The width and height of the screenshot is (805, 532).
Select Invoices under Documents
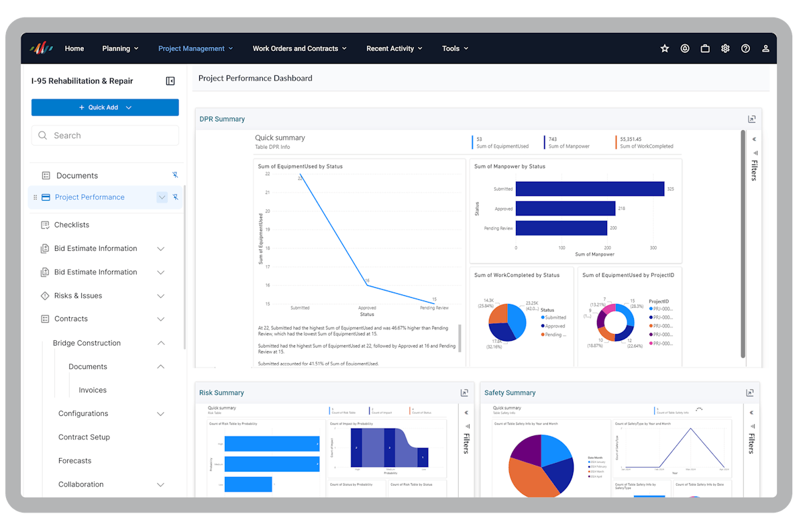coord(92,390)
